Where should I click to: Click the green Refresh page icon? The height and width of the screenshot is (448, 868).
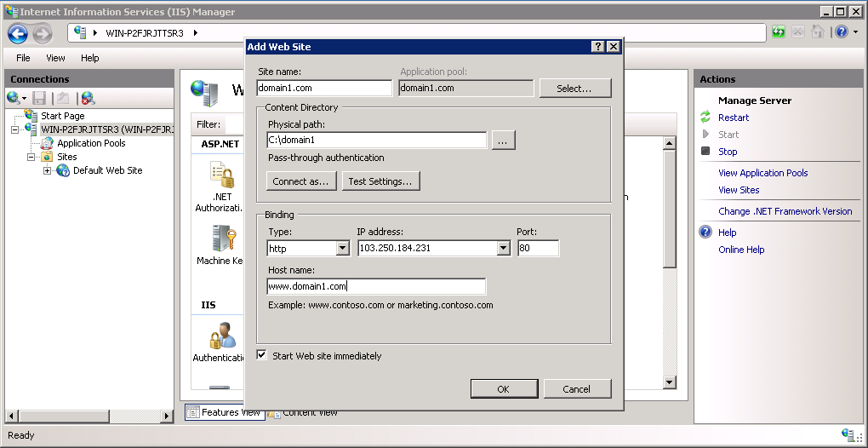pos(779,32)
